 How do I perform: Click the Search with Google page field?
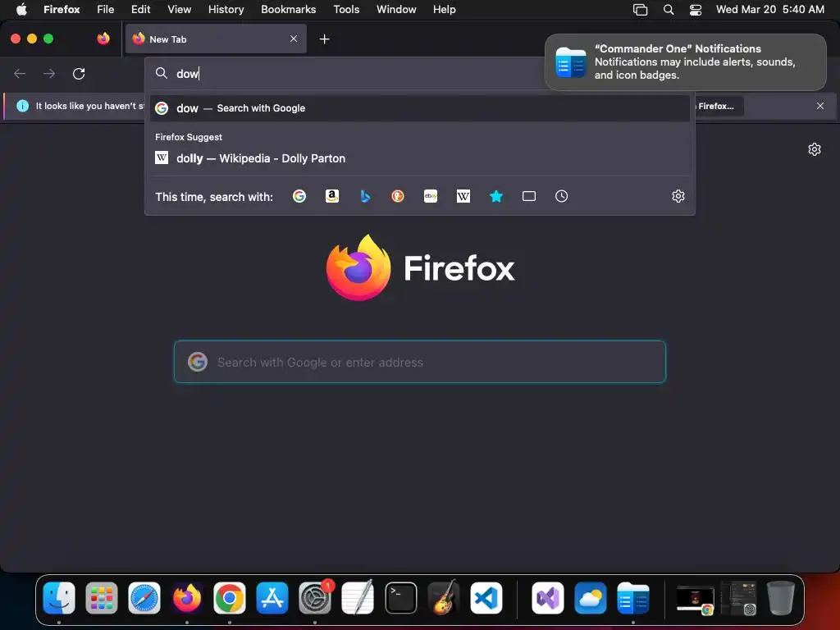tap(420, 362)
